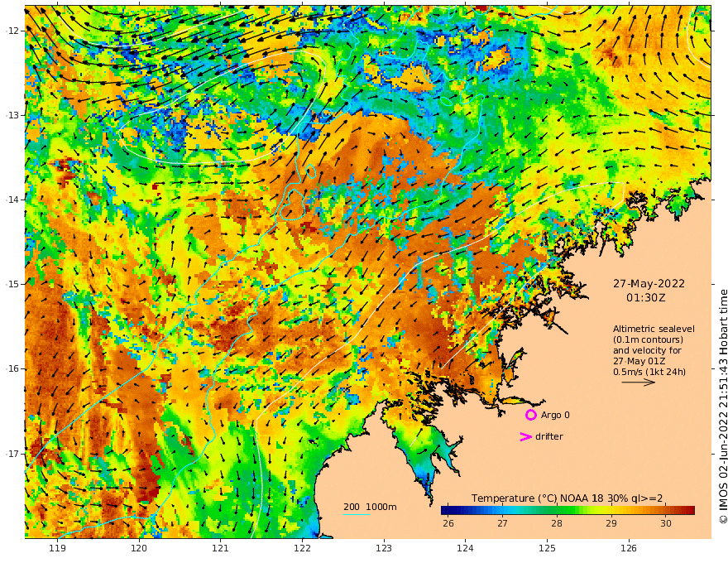Click the '0.5m/s (1kt 24h)' scale text

(649, 372)
